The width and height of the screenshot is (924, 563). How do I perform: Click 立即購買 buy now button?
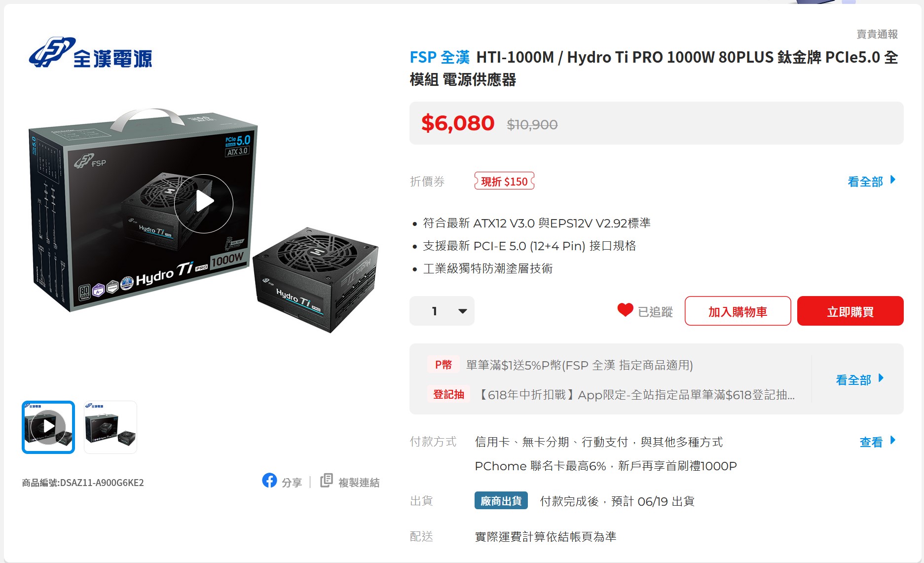tap(850, 311)
